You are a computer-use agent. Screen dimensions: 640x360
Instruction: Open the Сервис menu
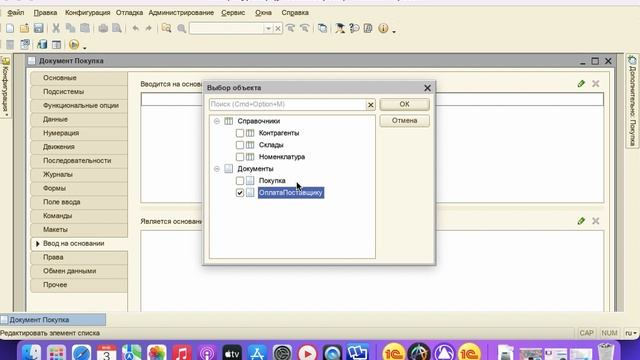click(233, 13)
